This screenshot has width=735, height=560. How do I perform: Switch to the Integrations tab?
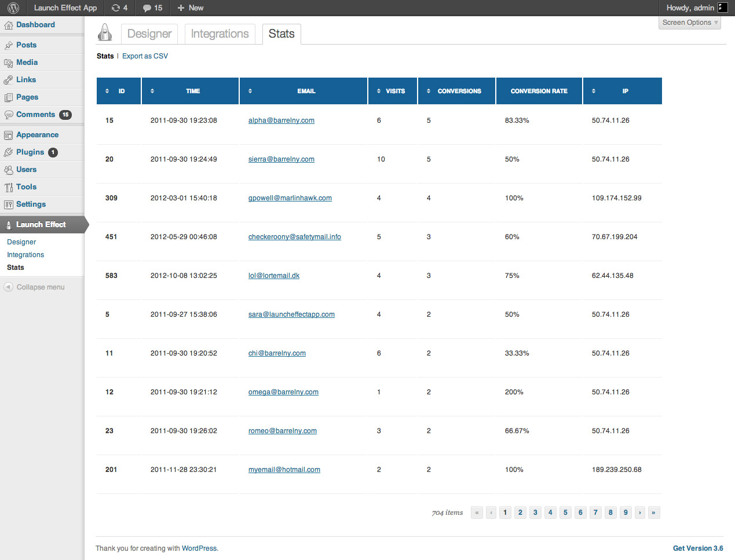(x=220, y=34)
